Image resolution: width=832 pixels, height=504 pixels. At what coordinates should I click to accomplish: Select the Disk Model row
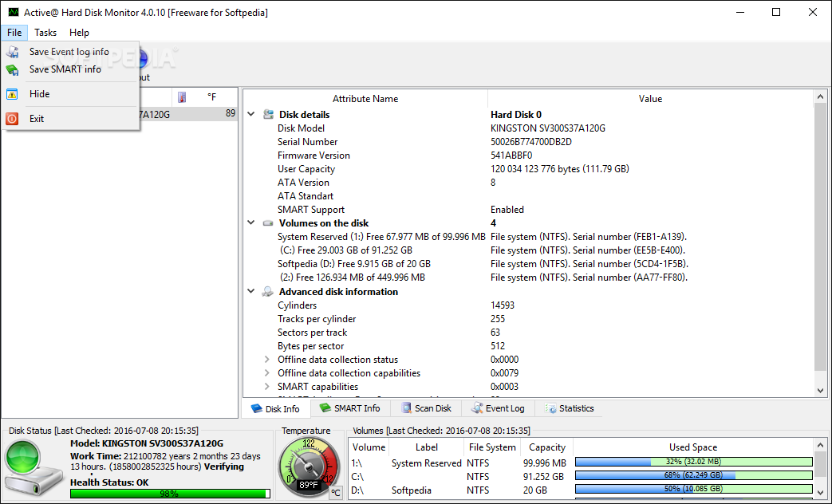(528, 128)
